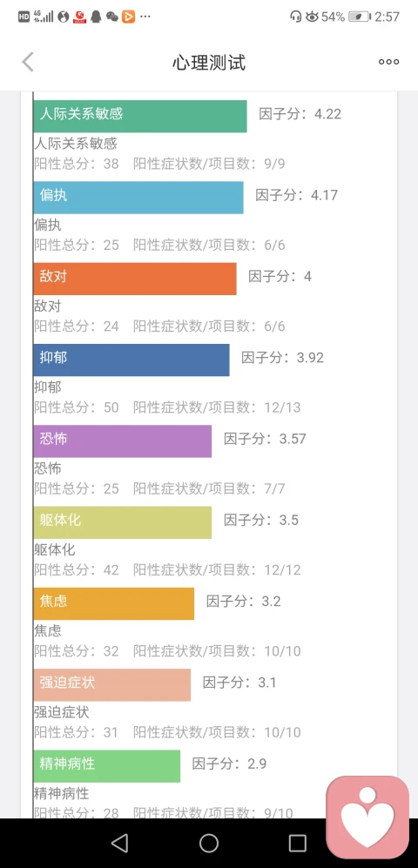This screenshot has width=418, height=868.
Task: Select the light green 精神病性 bar
Action: coord(107,766)
